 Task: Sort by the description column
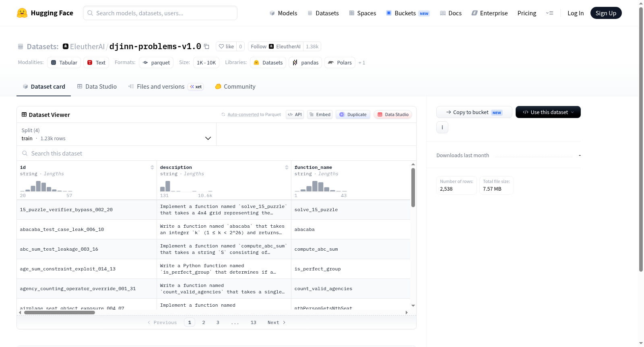(287, 167)
